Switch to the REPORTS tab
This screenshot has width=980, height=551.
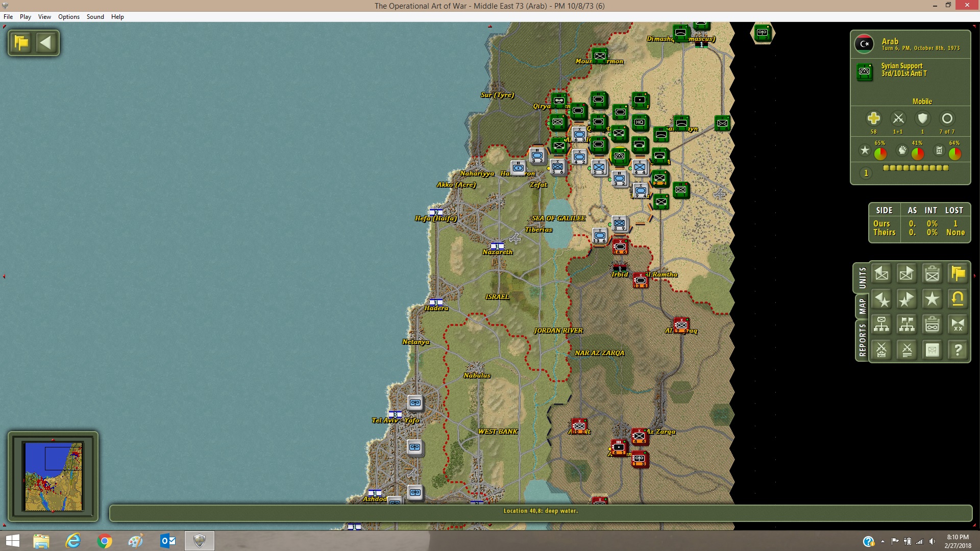click(862, 340)
